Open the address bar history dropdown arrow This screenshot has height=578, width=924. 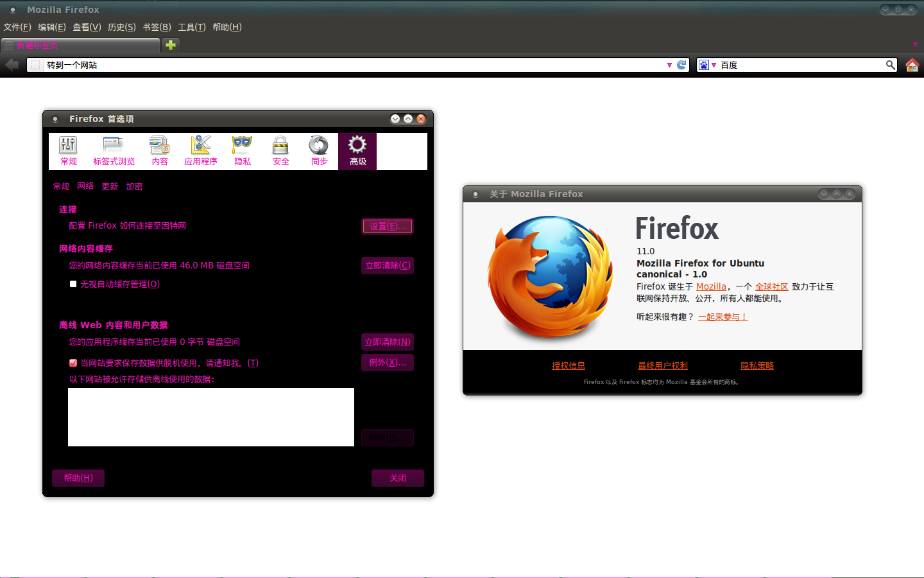click(669, 65)
